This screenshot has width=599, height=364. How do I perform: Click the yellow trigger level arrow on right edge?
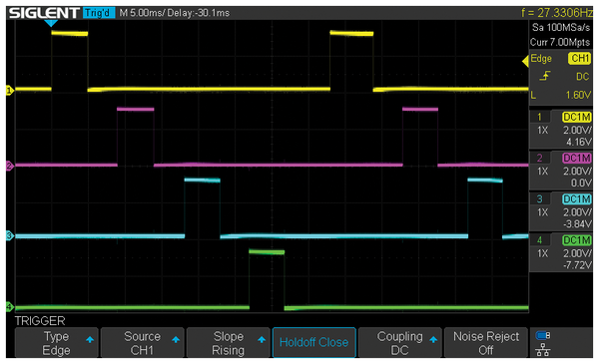click(525, 61)
